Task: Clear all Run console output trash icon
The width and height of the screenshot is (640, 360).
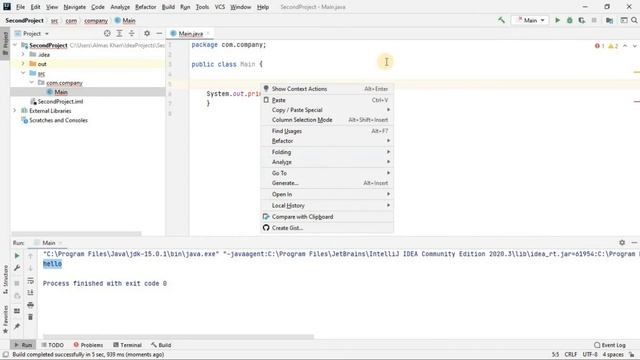Action: coord(31,317)
